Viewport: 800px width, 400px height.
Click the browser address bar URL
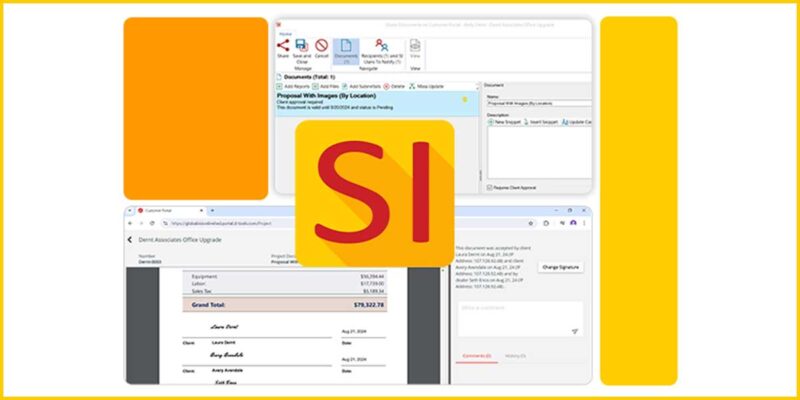coord(221,223)
